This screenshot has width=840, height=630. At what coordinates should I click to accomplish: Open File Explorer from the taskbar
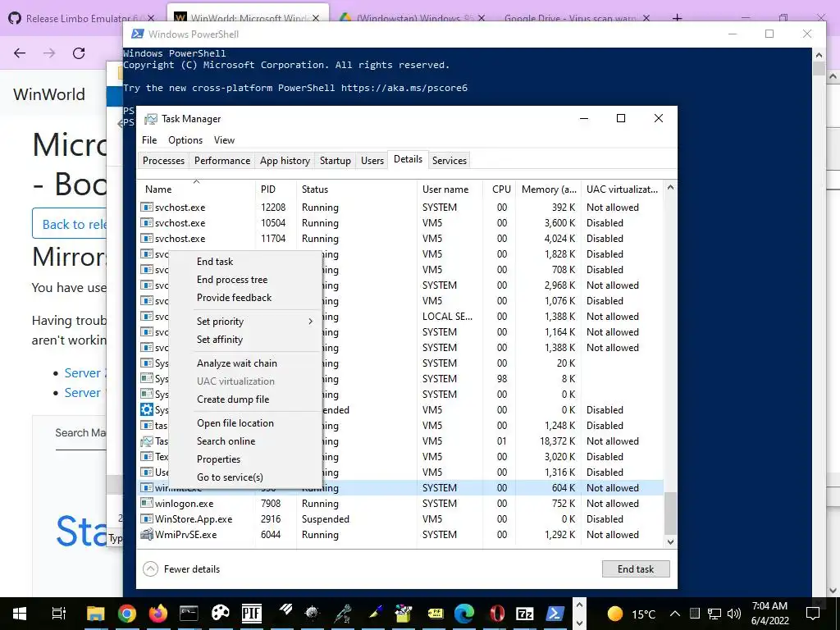coord(95,614)
